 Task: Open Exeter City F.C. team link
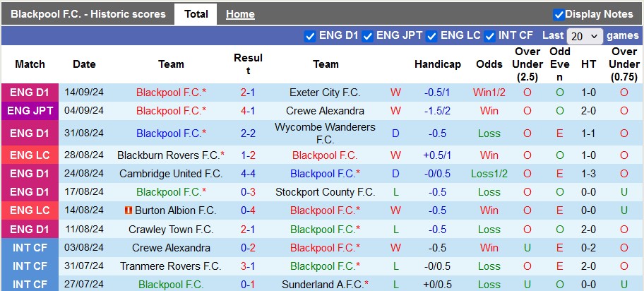click(x=325, y=93)
